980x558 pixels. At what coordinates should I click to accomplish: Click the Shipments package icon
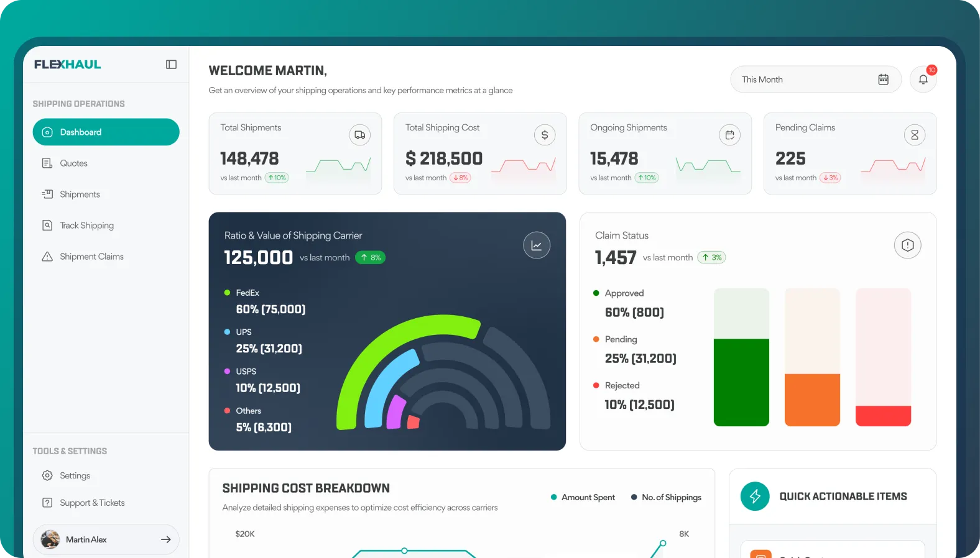[47, 194]
